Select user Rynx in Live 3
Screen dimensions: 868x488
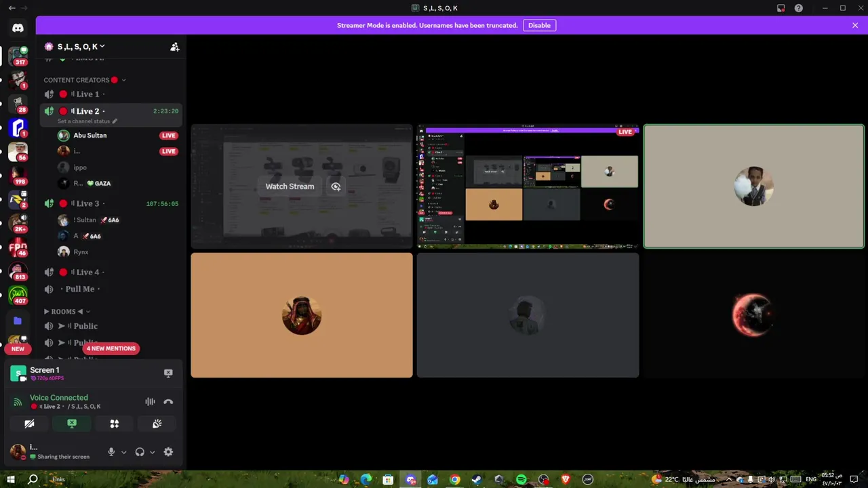(117, 252)
